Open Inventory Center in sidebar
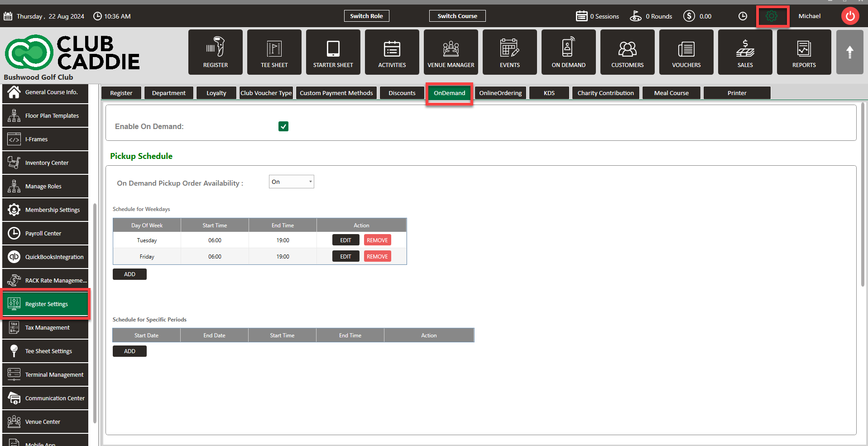 45,163
